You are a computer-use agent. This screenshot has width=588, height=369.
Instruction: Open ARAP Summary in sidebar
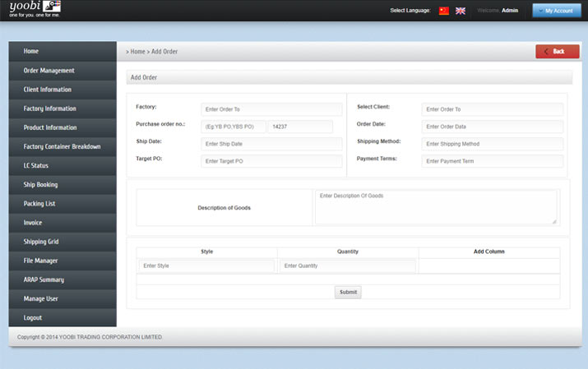click(x=63, y=280)
